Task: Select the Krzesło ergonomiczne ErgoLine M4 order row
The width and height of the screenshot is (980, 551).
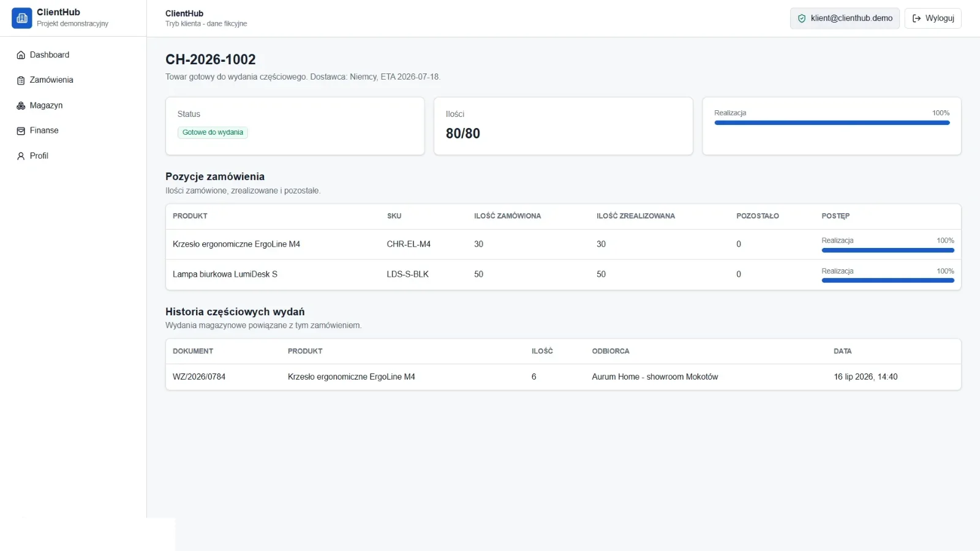Action: pyautogui.click(x=563, y=244)
